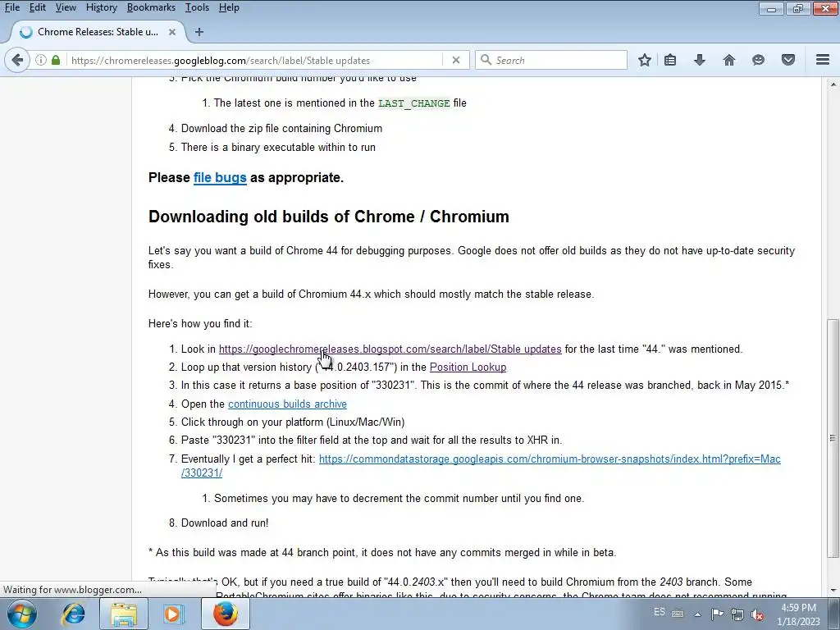This screenshot has width=840, height=630.
Task: Open the ES language indicator
Action: point(660,612)
